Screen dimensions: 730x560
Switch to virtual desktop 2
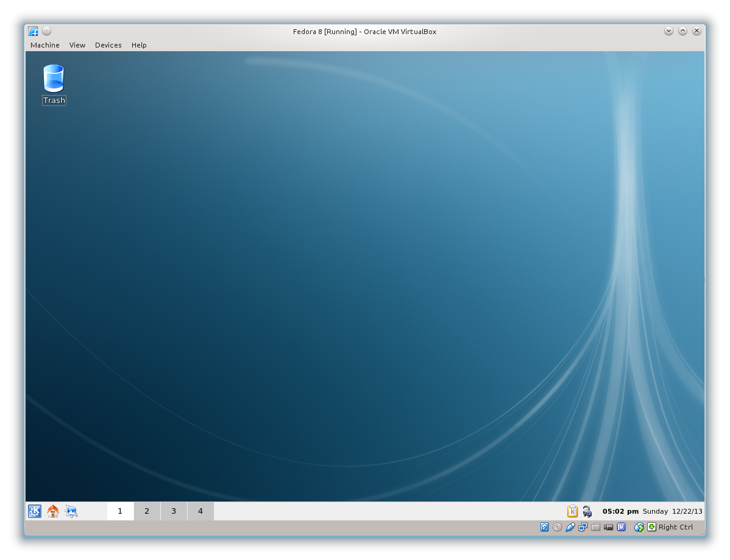147,511
